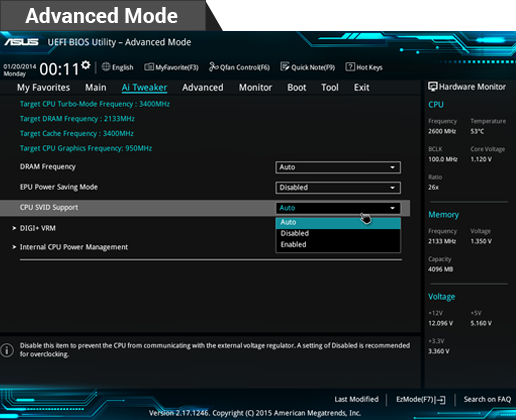Open the Hot Keys help
This screenshot has width=516, height=420.
(364, 67)
